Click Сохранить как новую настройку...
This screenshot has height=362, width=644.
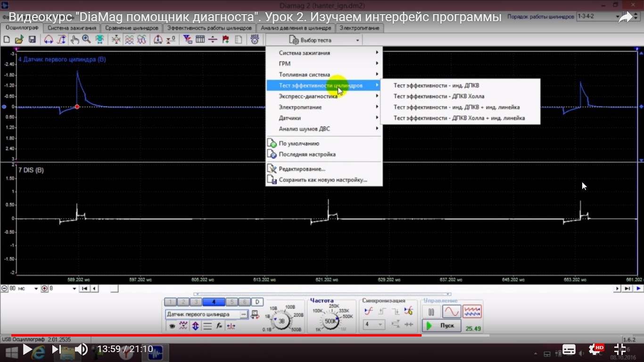click(324, 180)
